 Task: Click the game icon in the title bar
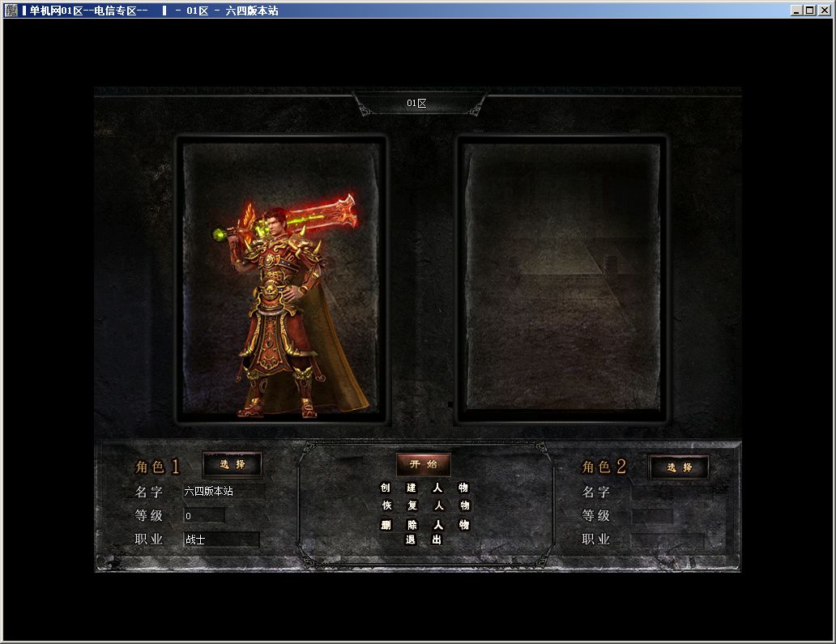coord(11,11)
